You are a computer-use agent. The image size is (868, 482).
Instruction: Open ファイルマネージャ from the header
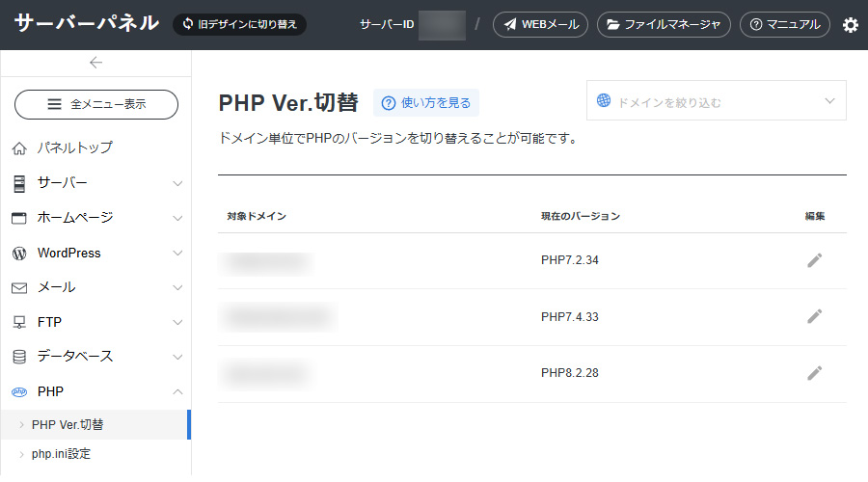664,25
